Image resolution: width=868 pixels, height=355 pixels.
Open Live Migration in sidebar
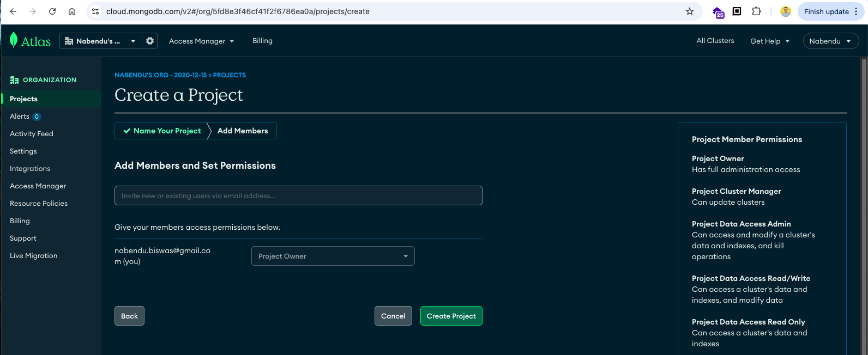coord(33,256)
